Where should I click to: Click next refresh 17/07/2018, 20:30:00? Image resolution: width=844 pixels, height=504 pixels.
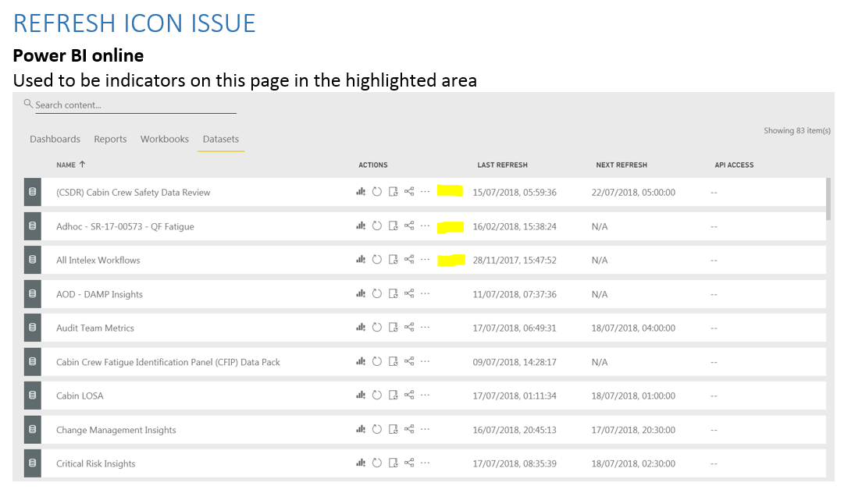tap(633, 430)
